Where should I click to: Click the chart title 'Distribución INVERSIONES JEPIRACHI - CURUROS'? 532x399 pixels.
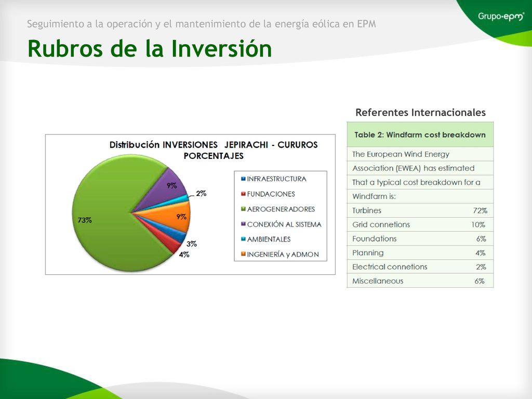214,145
